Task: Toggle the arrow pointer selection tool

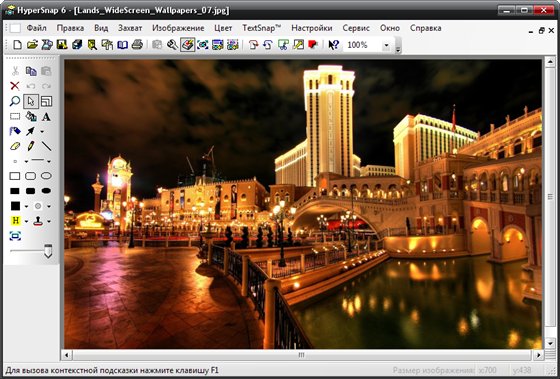Action: click(x=31, y=101)
